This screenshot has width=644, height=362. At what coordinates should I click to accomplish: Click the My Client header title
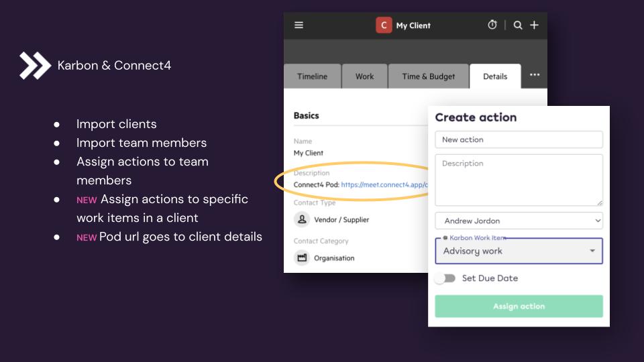(x=413, y=25)
